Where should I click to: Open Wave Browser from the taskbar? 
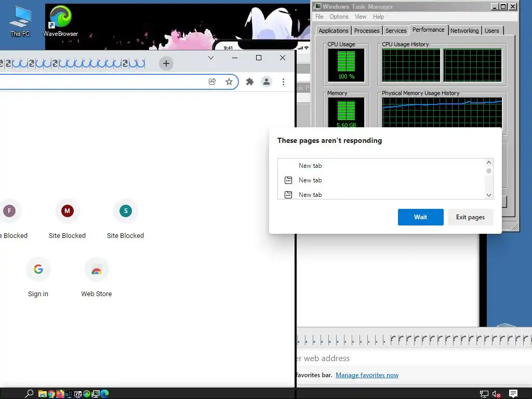pyautogui.click(x=87, y=394)
